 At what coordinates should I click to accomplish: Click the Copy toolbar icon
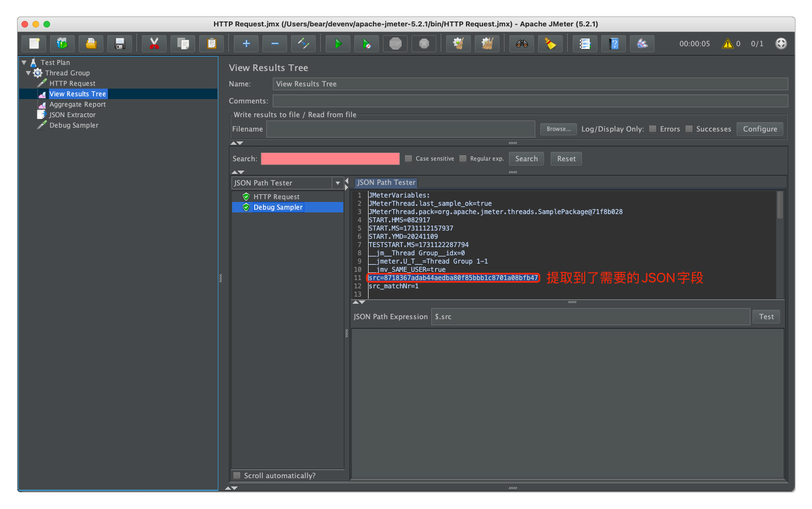(183, 43)
